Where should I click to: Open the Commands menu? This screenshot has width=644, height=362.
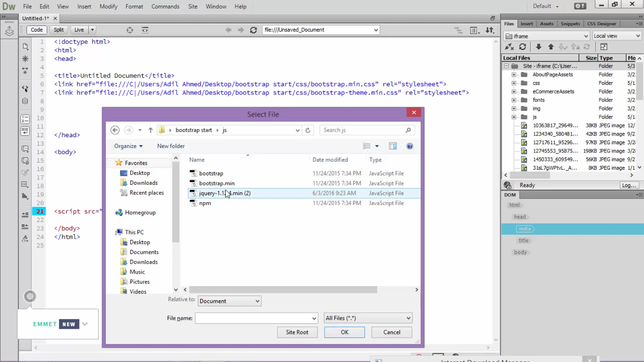[x=165, y=6]
